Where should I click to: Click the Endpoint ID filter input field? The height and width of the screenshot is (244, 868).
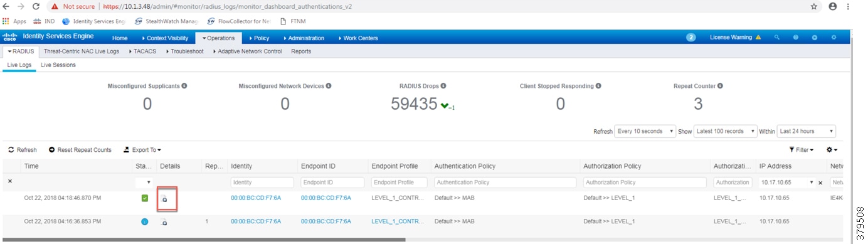(x=332, y=183)
